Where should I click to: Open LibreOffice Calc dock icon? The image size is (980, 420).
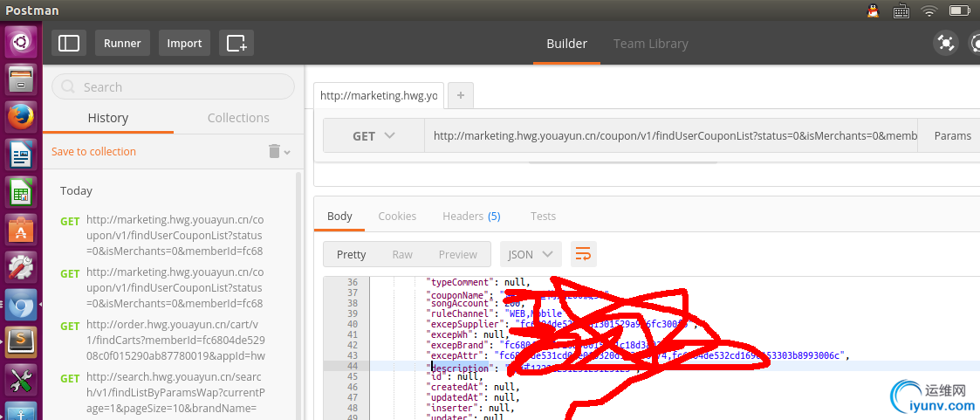(21, 192)
